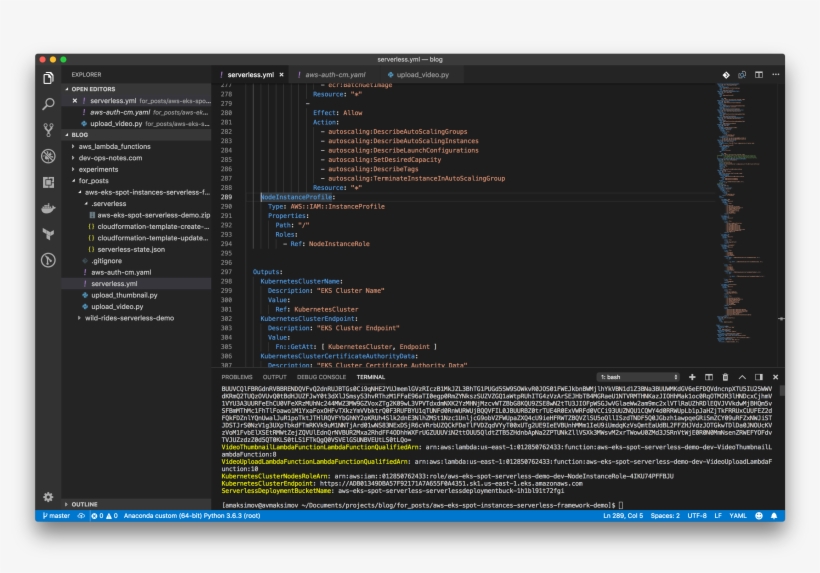Viewport: 820px width, 573px height.
Task: Close the terminal panel
Action: click(776, 377)
